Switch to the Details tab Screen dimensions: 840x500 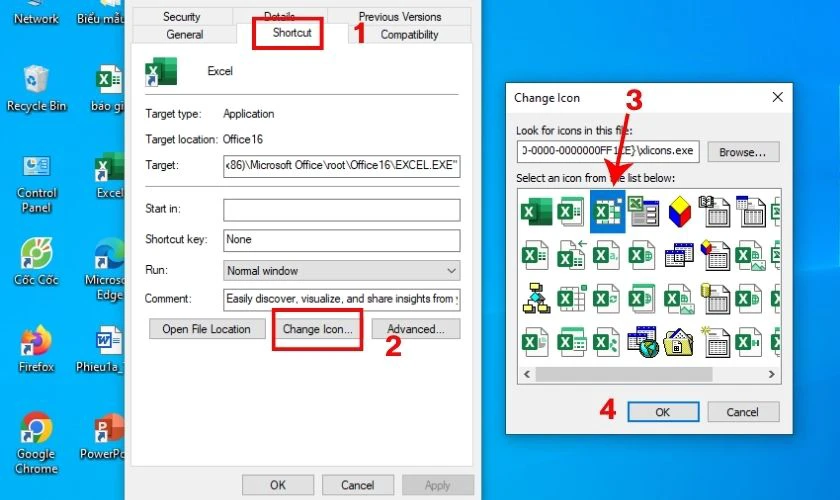pos(279,16)
